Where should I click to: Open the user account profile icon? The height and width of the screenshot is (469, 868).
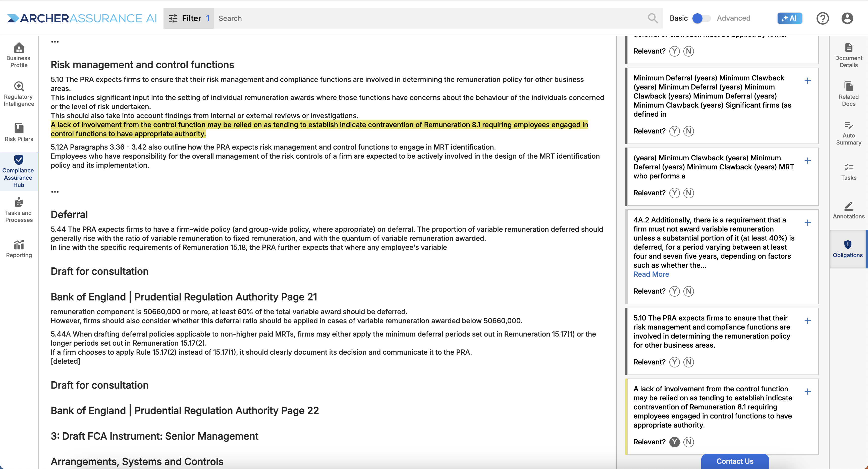pyautogui.click(x=847, y=18)
